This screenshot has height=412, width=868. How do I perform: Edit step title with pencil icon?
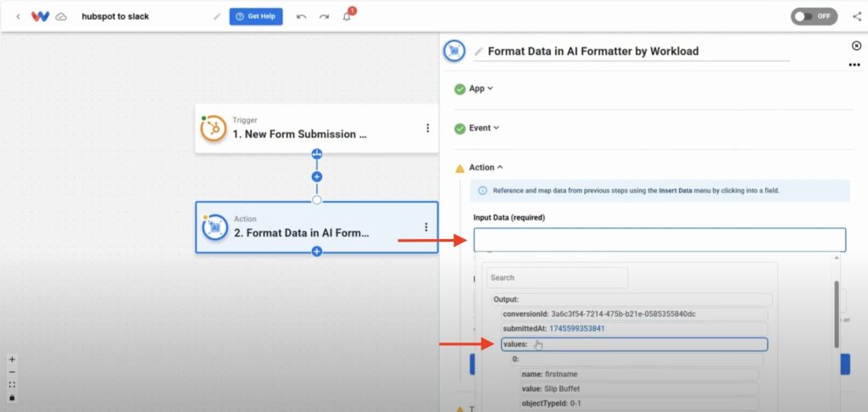tap(479, 52)
